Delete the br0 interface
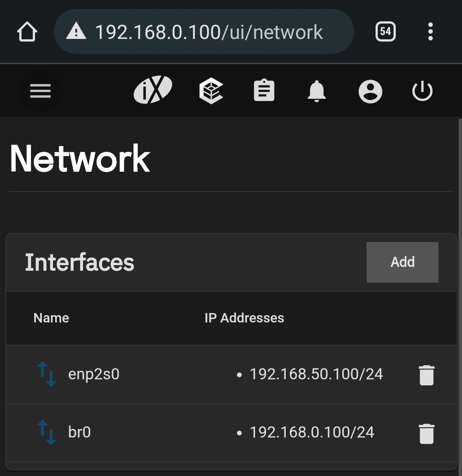Viewport: 462px width, 476px height. coord(426,434)
